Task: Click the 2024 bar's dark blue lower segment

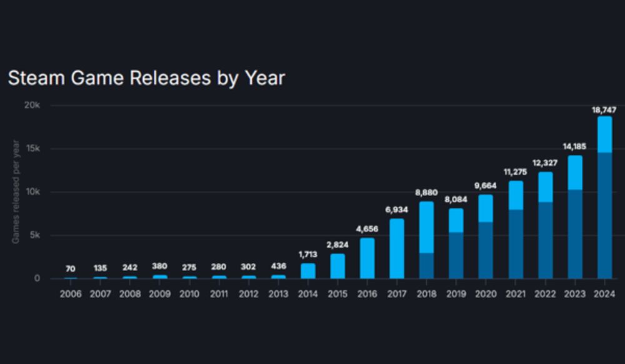Action: 604,215
